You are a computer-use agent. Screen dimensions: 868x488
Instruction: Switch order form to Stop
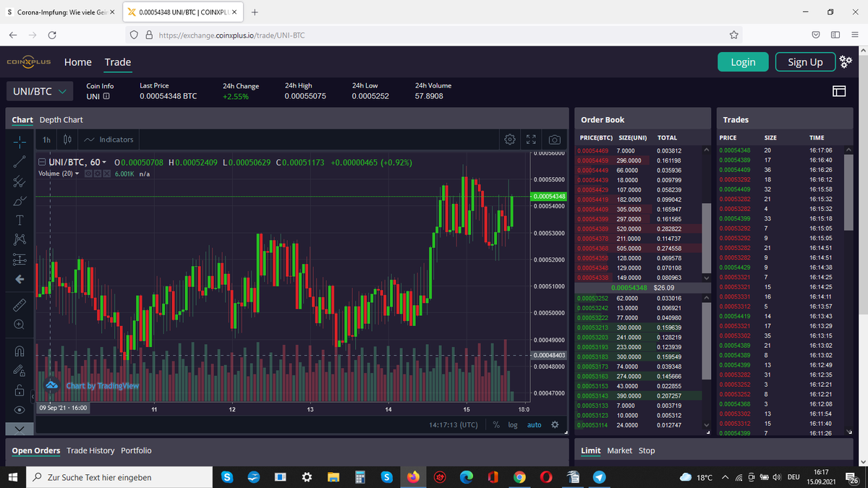click(x=647, y=450)
